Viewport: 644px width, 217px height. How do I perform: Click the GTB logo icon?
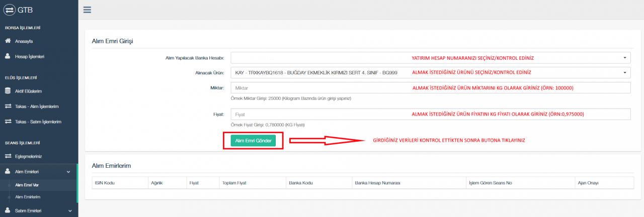click(10, 10)
